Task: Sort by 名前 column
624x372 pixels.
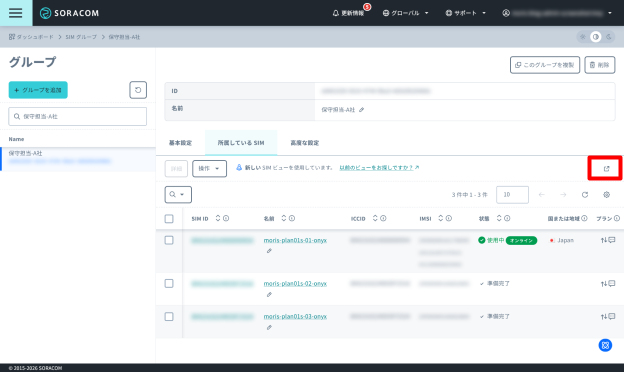Action: 284,218
